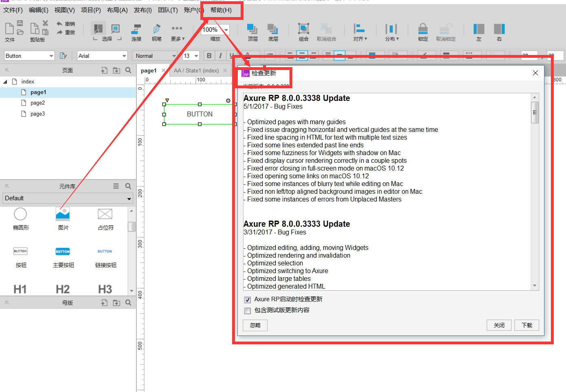The height and width of the screenshot is (392, 566).
Task: Check 包含测试版更新内容 checkbox
Action: pyautogui.click(x=248, y=311)
